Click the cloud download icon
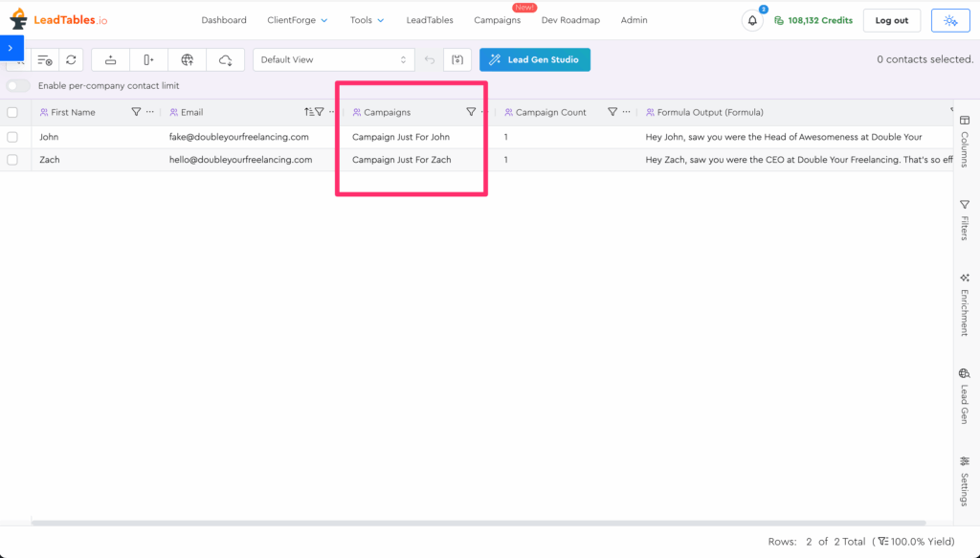 pyautogui.click(x=225, y=59)
